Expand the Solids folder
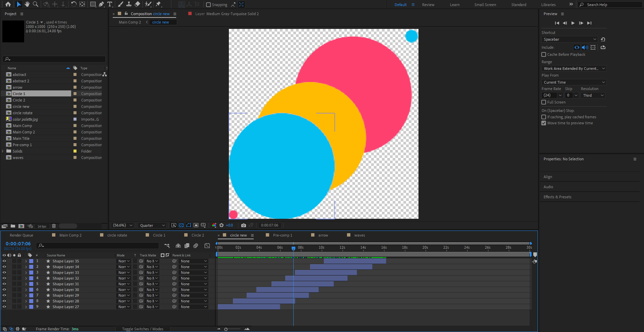 (x=3, y=151)
